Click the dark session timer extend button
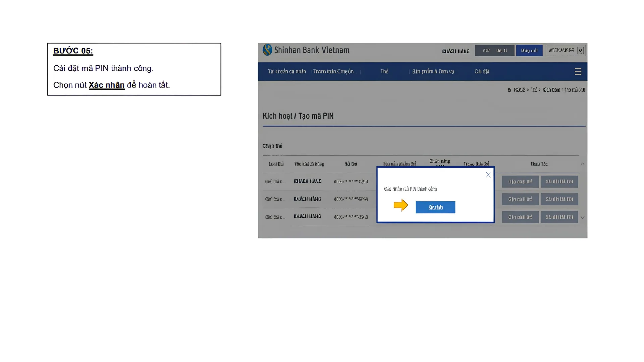Image resolution: width=644 pixels, height=362 pixels. [494, 50]
